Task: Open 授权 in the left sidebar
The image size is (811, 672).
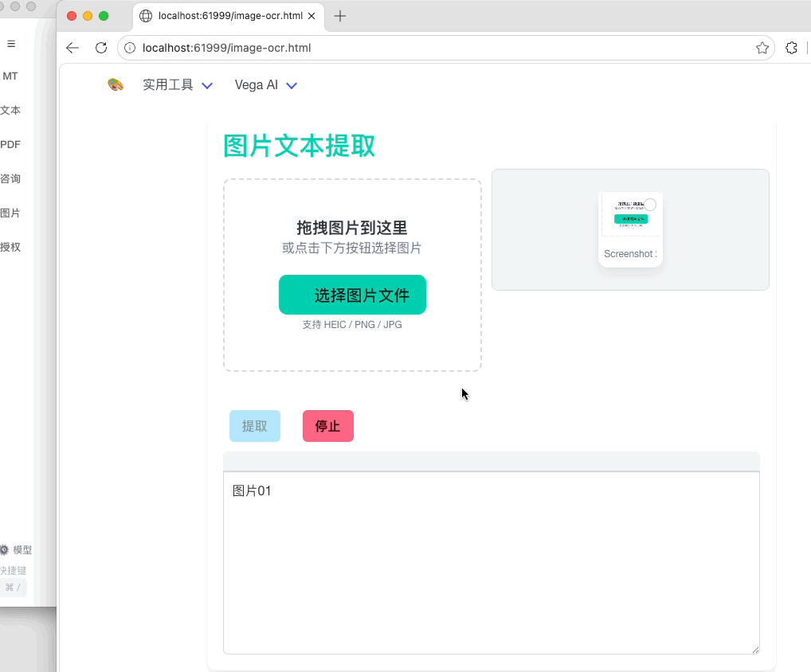Action: (10, 247)
